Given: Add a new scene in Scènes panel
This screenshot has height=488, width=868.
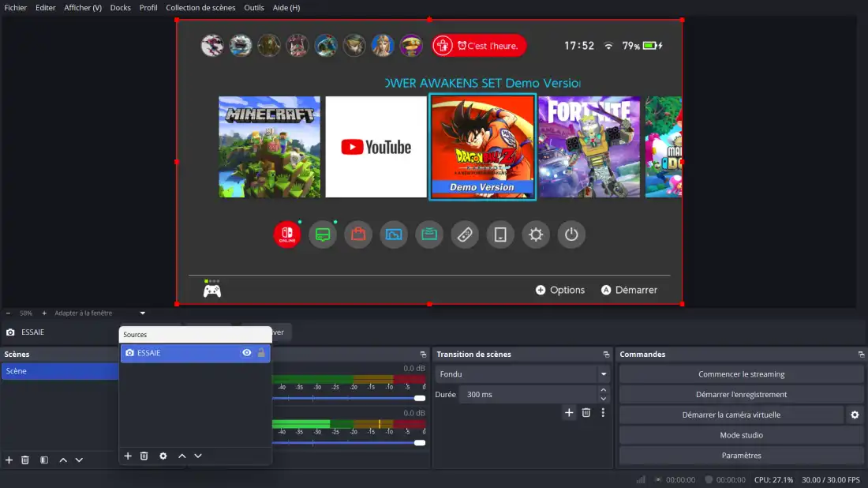Looking at the screenshot, I should click(x=9, y=460).
